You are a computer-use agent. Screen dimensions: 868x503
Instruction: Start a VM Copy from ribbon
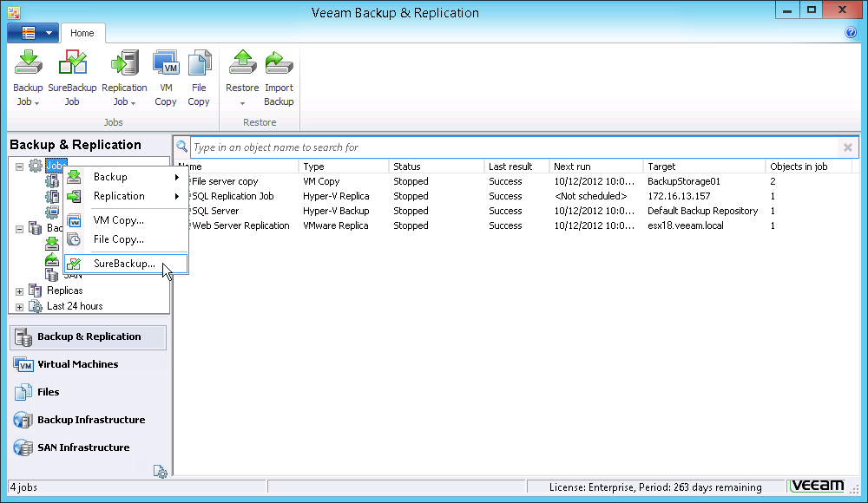(166, 77)
